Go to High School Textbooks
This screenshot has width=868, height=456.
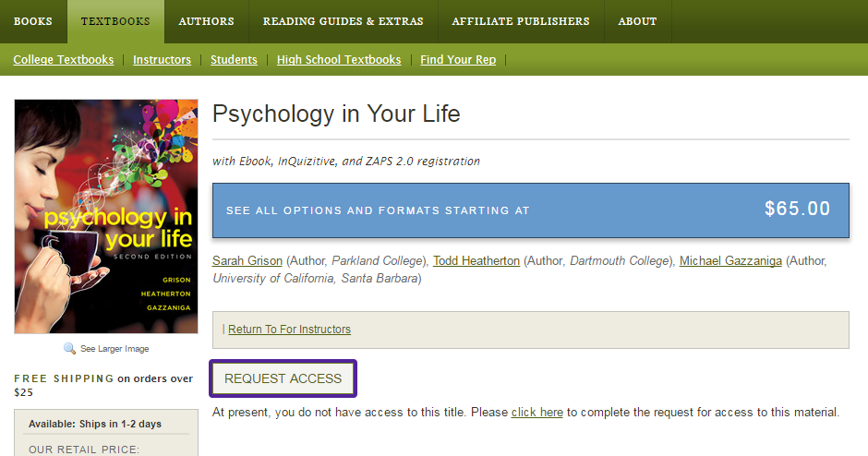click(339, 59)
